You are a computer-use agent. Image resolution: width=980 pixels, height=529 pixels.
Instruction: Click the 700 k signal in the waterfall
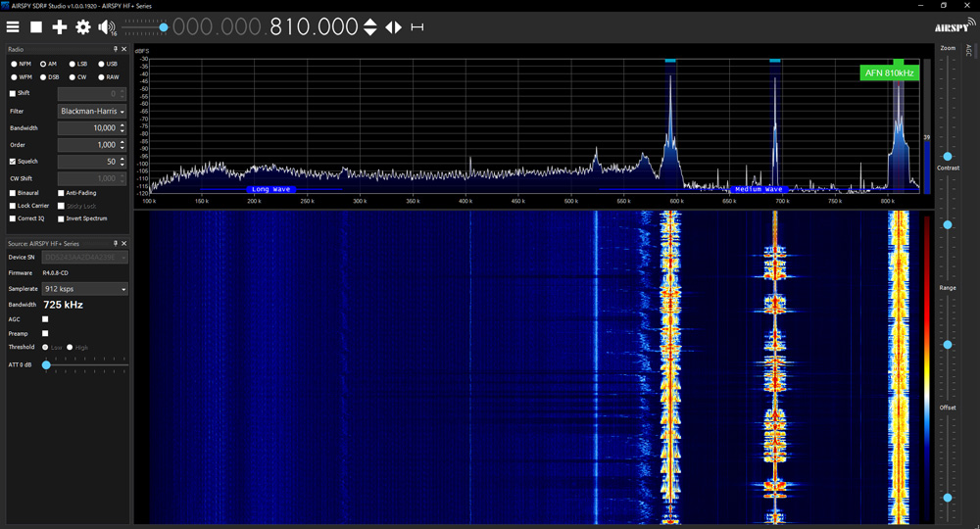(775, 367)
